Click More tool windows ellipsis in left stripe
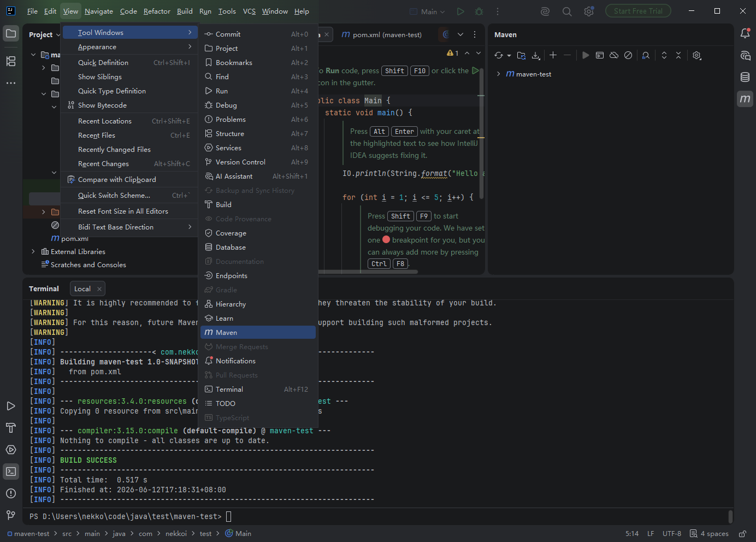The image size is (756, 542). [x=11, y=83]
